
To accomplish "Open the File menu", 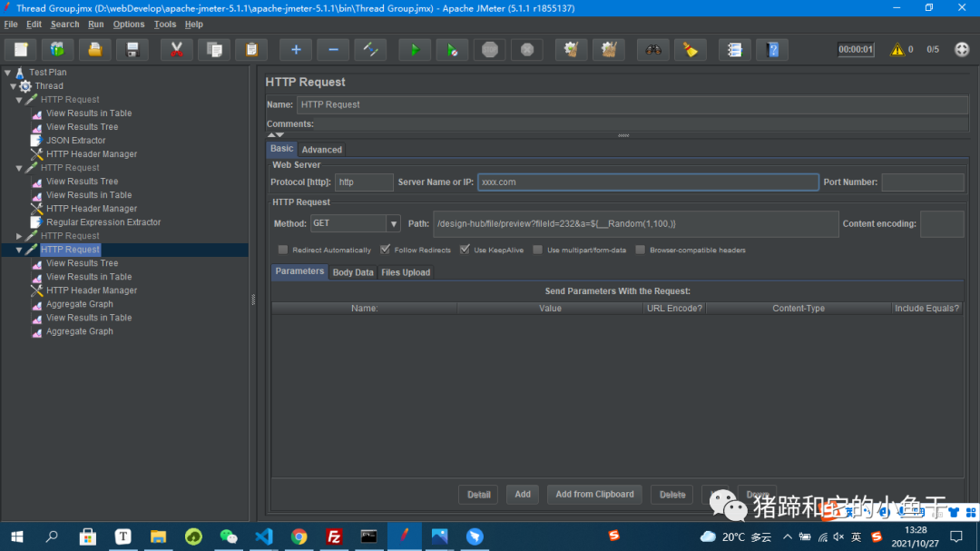I will (11, 25).
